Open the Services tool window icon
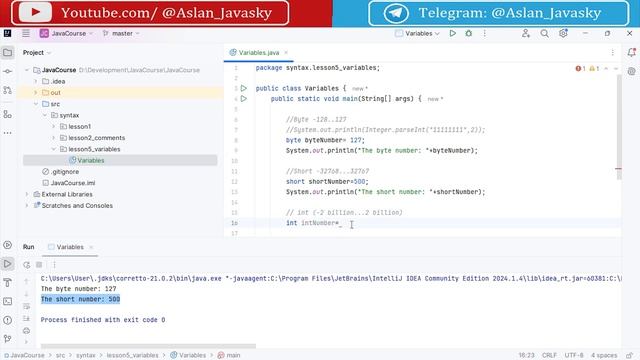 point(7,245)
